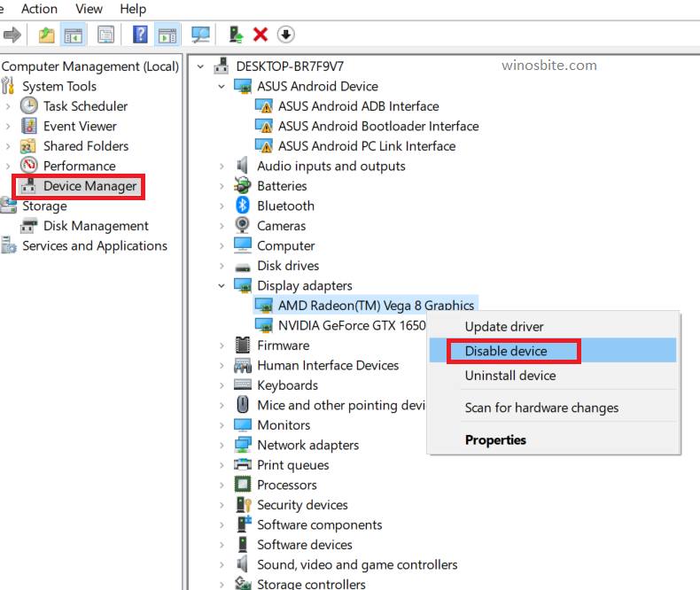Expand the Disk drives category arrow
700x590 pixels.
tap(222, 266)
